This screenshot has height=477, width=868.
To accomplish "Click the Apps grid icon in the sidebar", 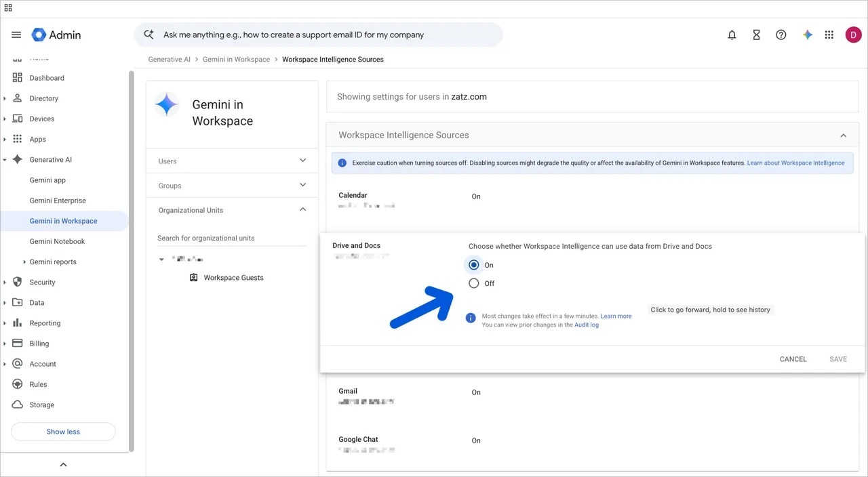I will 18,139.
